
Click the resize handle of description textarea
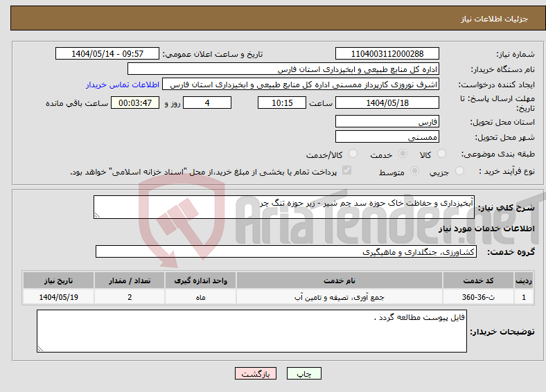tap(97, 215)
